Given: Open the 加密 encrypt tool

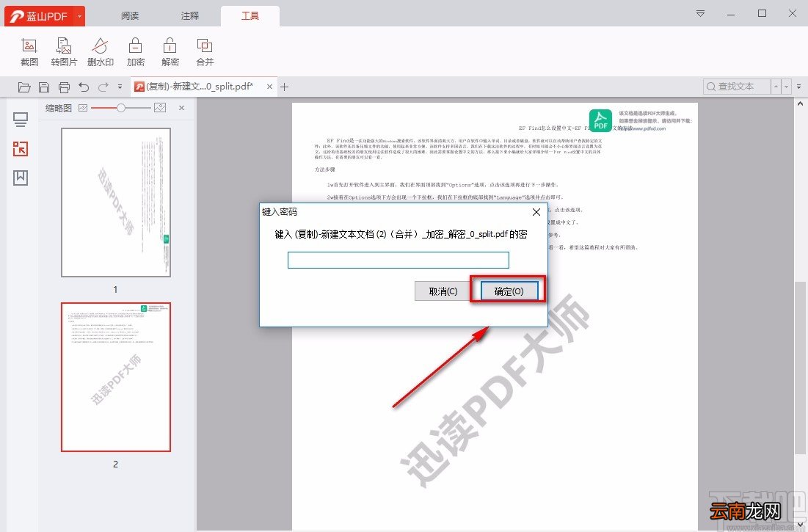Looking at the screenshot, I should point(136,52).
